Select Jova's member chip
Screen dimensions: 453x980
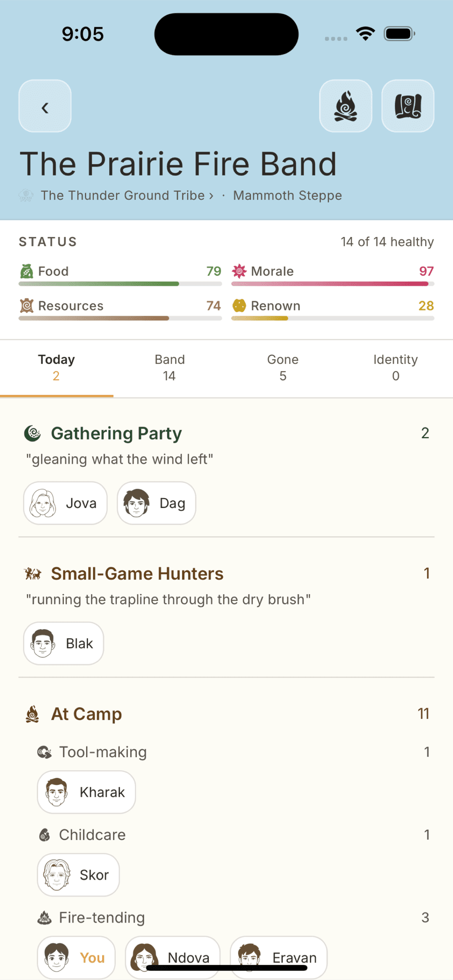[x=65, y=503]
